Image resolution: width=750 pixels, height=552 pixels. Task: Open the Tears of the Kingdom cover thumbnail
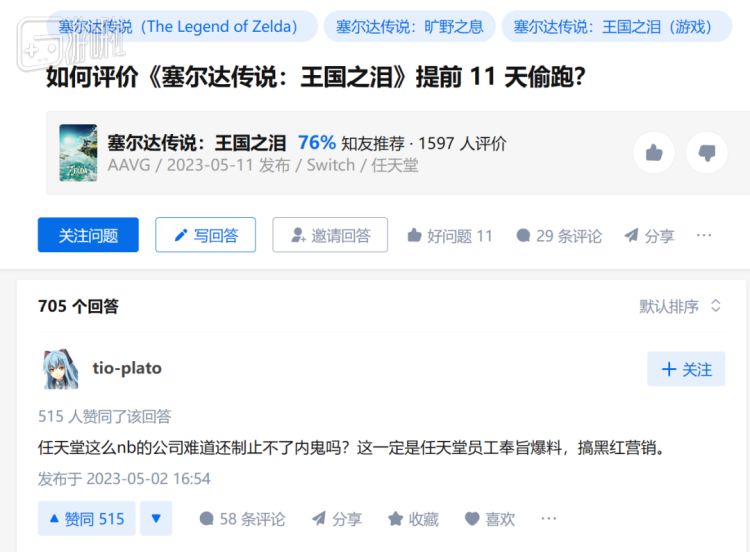(x=78, y=153)
